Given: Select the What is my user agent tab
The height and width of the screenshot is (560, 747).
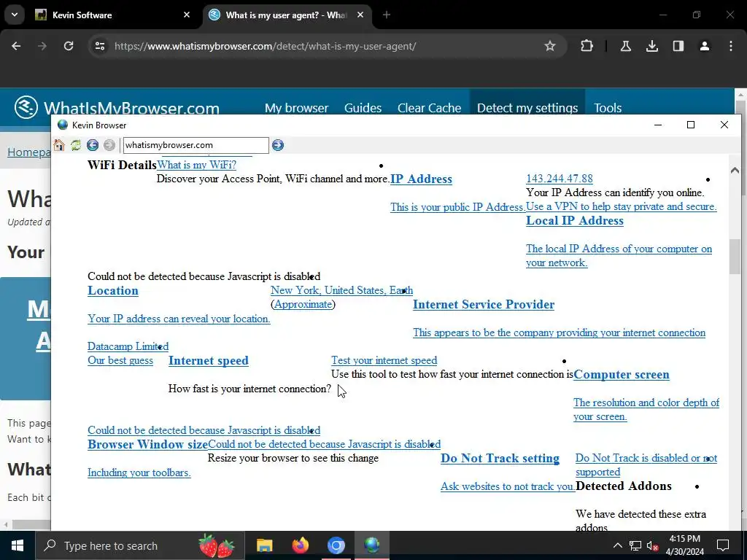Looking at the screenshot, I should pyautogui.click(x=287, y=15).
